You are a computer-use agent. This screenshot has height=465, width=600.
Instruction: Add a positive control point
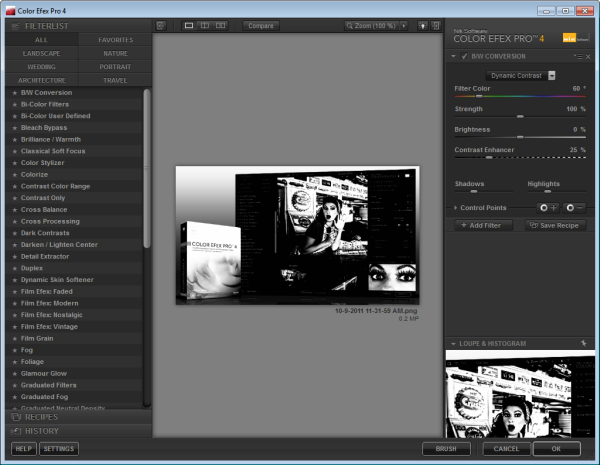tap(548, 207)
